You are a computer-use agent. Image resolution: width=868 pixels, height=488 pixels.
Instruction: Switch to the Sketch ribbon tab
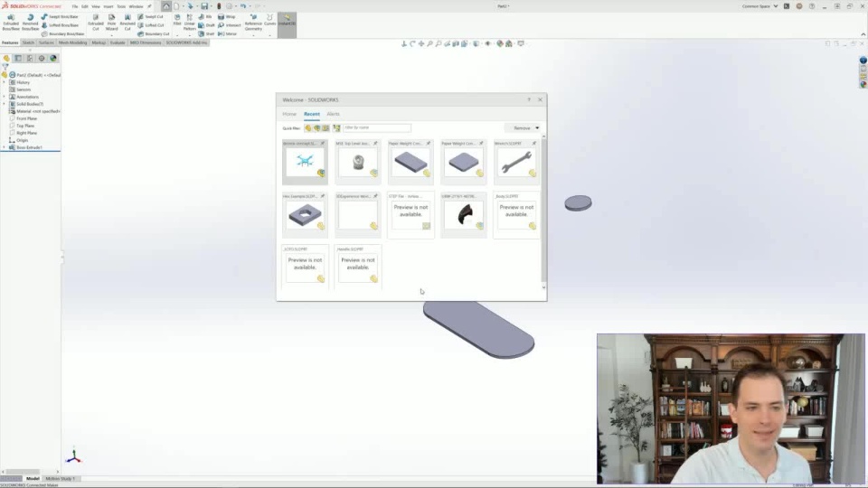(x=28, y=42)
